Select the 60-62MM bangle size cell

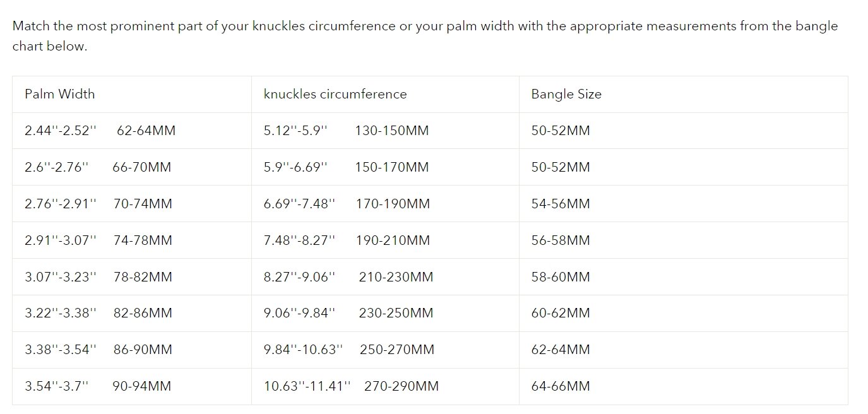click(561, 313)
